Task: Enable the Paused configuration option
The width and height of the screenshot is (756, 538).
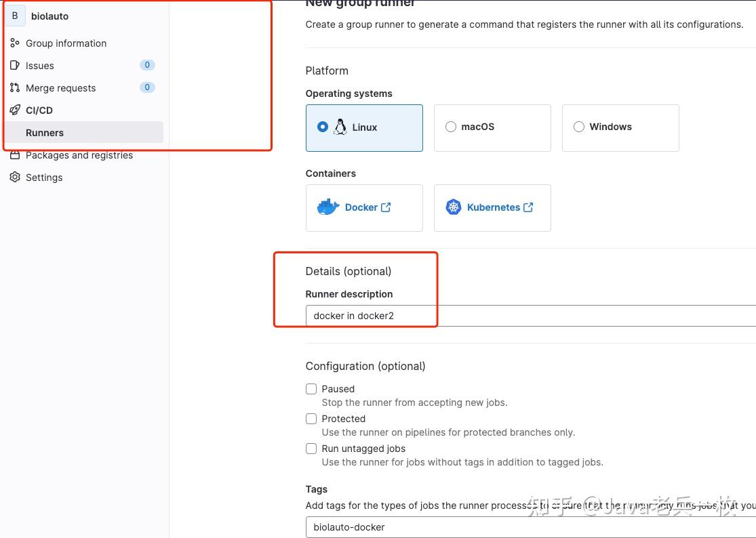Action: pyautogui.click(x=311, y=389)
